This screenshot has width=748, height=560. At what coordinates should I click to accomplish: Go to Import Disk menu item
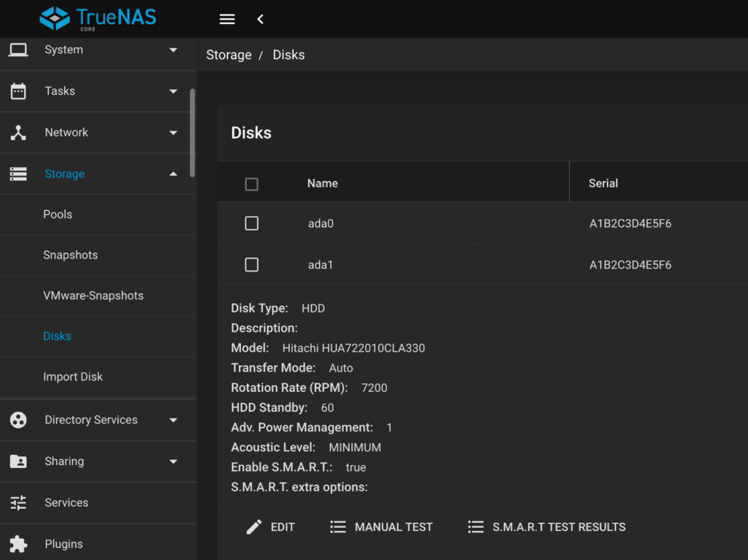(73, 377)
